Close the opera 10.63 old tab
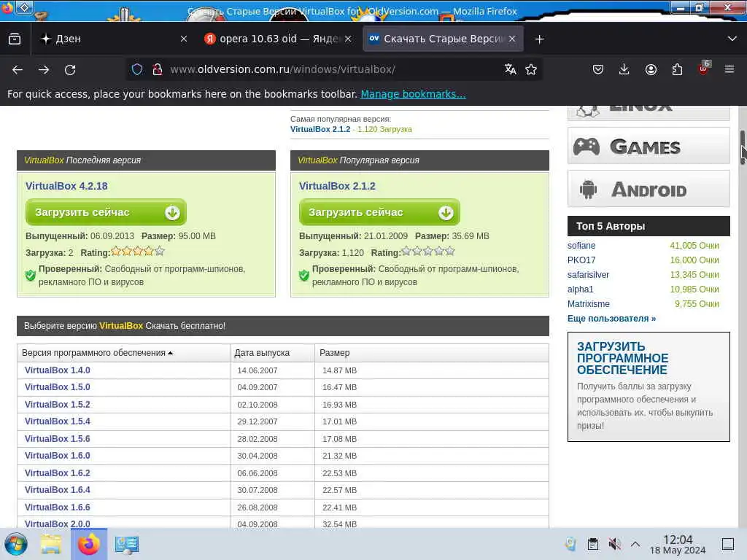Image resolution: width=747 pixels, height=560 pixels. click(x=348, y=39)
